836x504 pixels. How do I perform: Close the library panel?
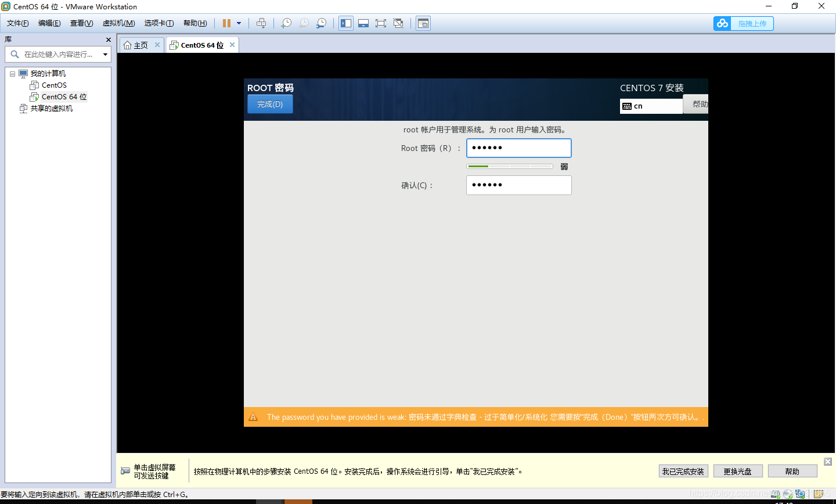[x=109, y=39]
